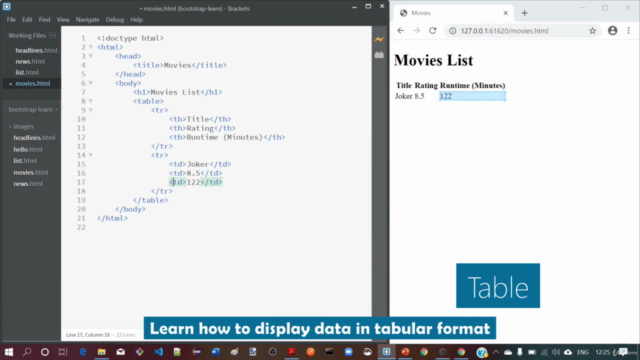Viewport: 640px width, 360px height.
Task: Open the Mail app on taskbar
Action: click(120, 352)
